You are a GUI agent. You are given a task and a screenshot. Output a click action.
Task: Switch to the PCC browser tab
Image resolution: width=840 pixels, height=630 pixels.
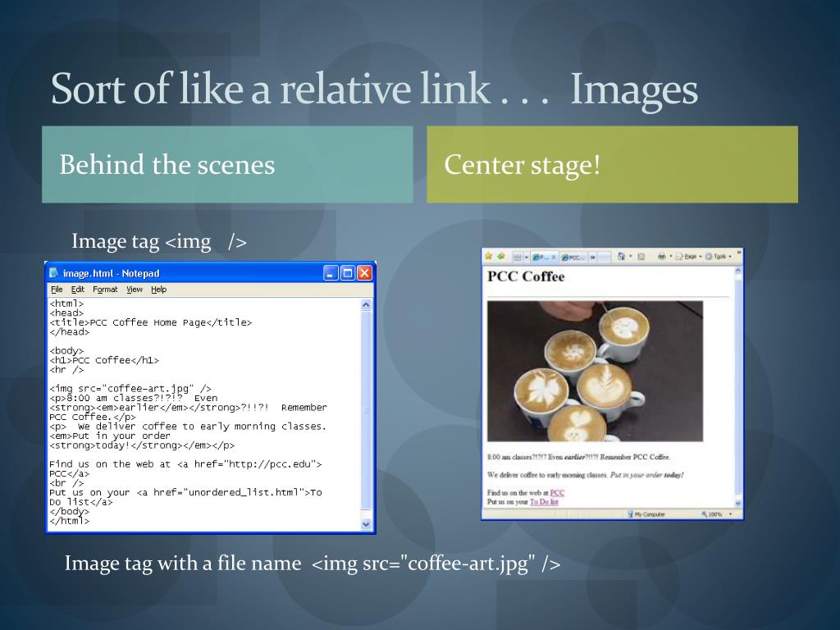point(573,257)
